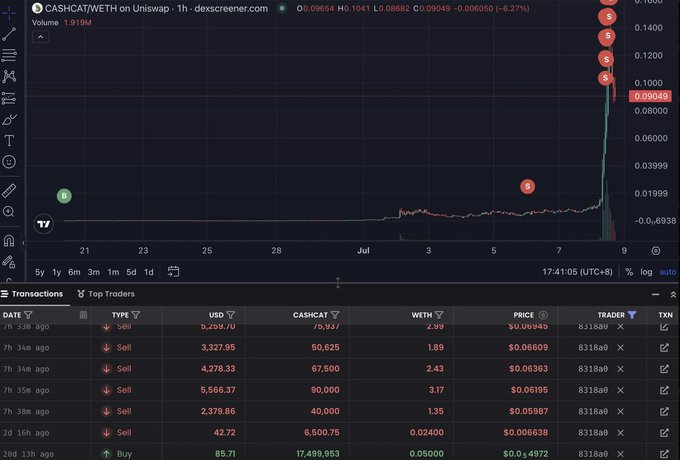The image size is (680, 460).
Task: Activate the ruler measure tool
Action: pyautogui.click(x=9, y=190)
